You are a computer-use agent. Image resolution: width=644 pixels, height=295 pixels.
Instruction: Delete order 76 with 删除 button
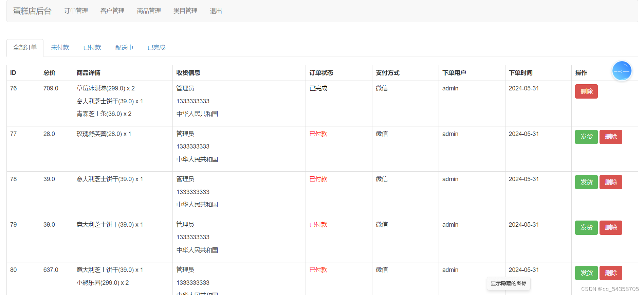586,91
